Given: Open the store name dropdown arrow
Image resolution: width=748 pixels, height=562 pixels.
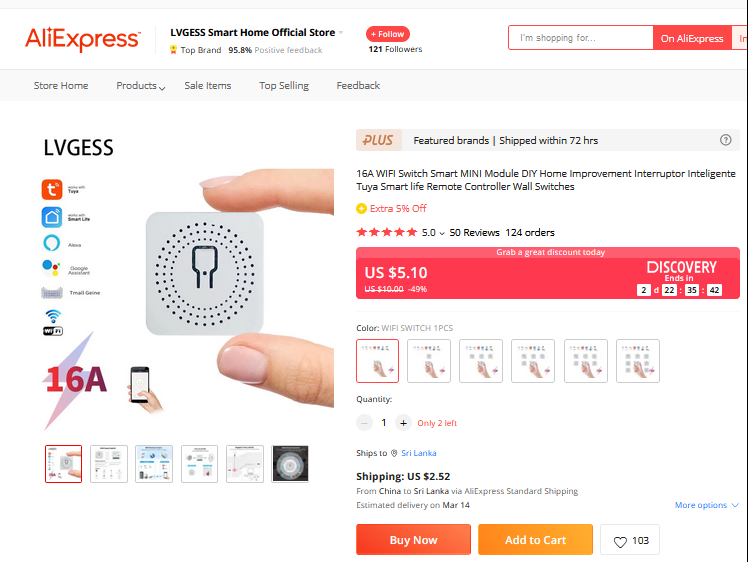Looking at the screenshot, I should tap(341, 32).
